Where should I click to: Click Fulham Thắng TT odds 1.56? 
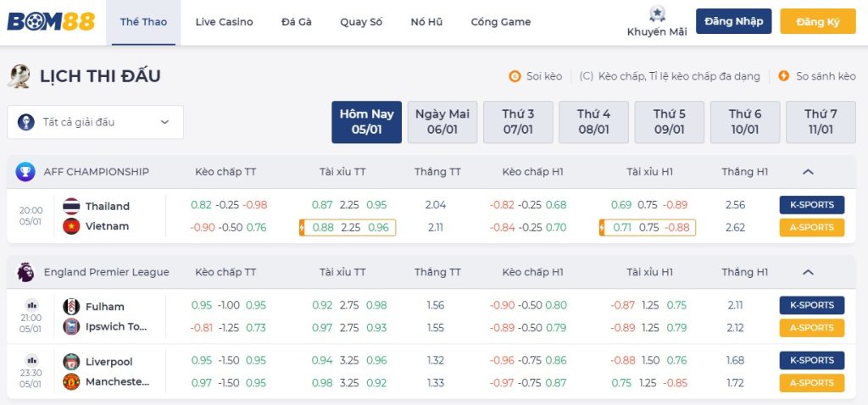(436, 305)
